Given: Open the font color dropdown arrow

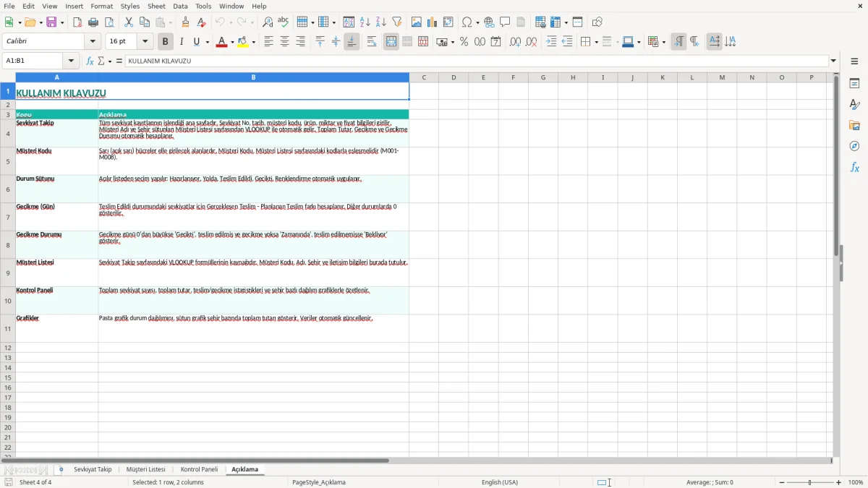Looking at the screenshot, I should tap(232, 42).
